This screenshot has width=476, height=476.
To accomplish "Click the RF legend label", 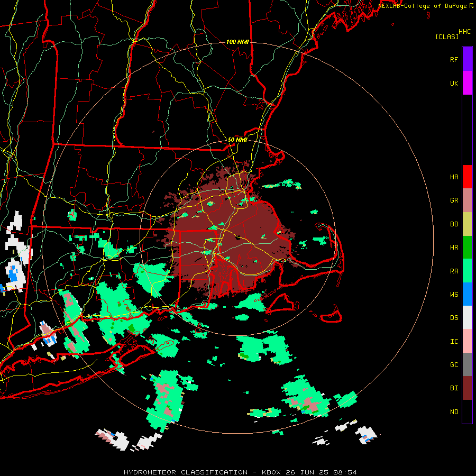I will [454, 59].
